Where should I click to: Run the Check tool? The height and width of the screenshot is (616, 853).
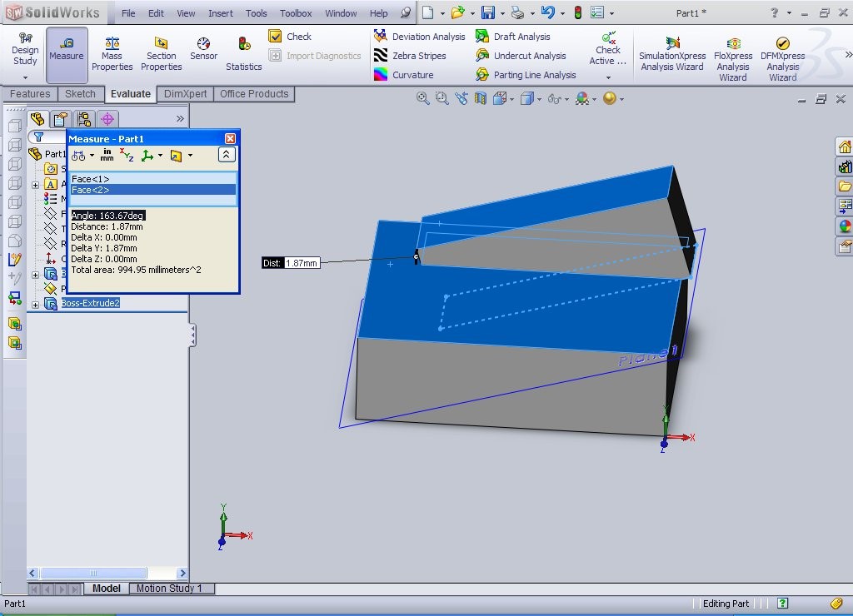coord(290,37)
